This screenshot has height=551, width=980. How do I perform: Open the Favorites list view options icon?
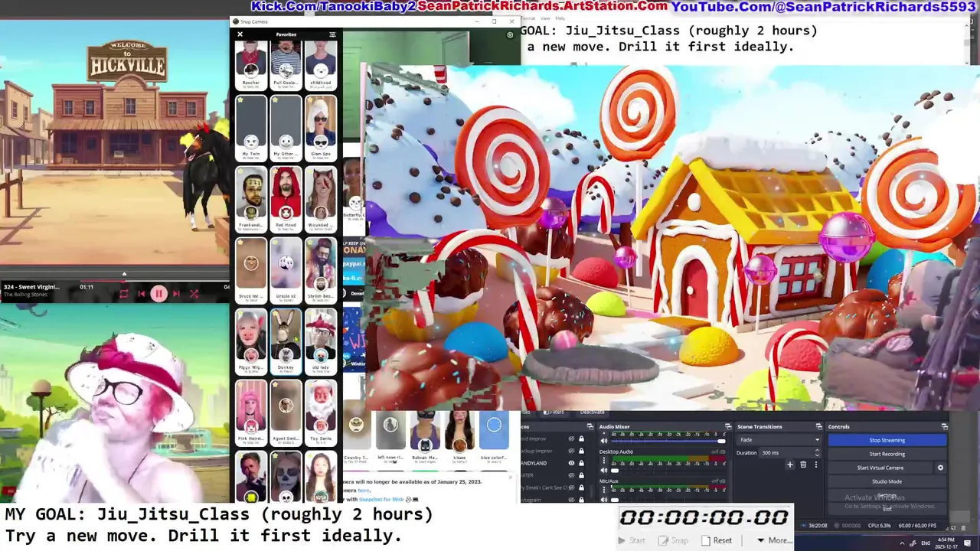point(332,34)
